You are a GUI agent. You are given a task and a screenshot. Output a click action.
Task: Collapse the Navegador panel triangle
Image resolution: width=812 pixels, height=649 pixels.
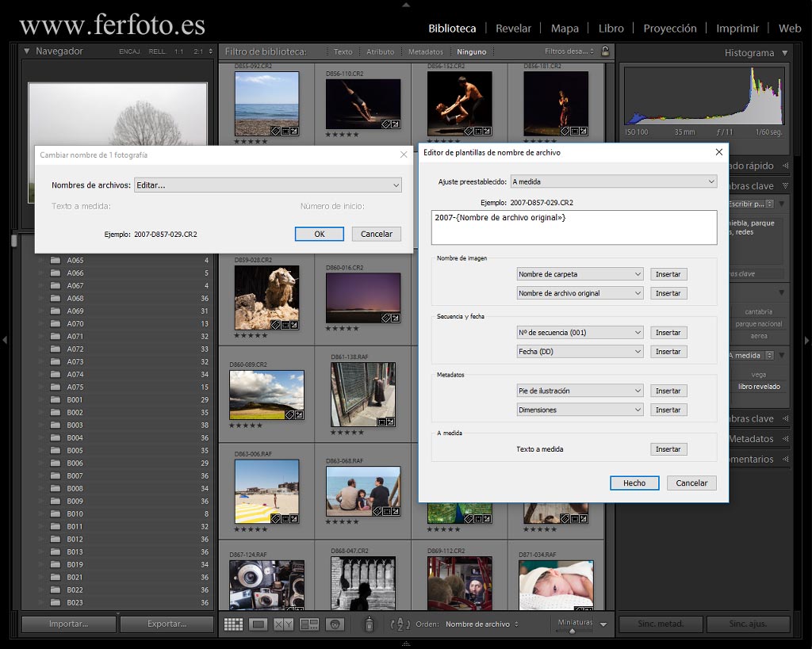point(26,52)
